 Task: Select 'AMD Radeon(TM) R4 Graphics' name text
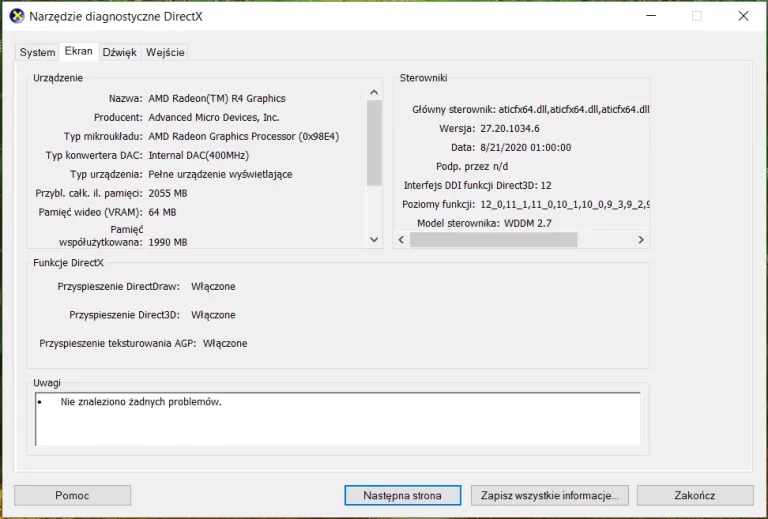tap(217, 98)
